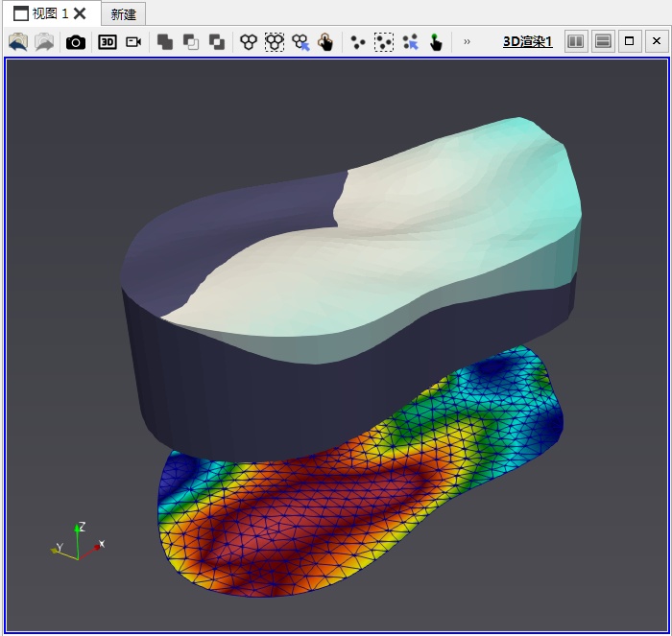Click the second overlapping-squares toolbar icon

(191, 42)
